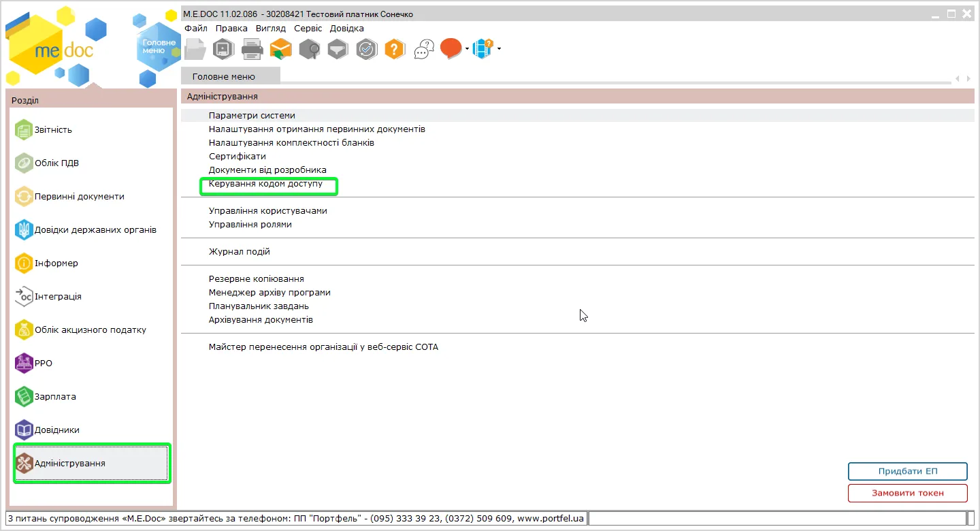Click the Замовити токен button
Image resolution: width=980 pixels, height=531 pixels.
[x=907, y=493]
